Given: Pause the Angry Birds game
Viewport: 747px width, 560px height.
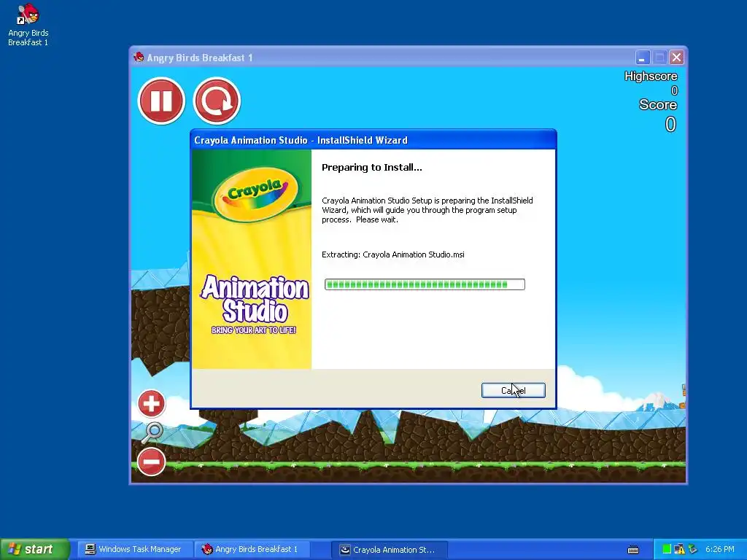Looking at the screenshot, I should (x=161, y=101).
